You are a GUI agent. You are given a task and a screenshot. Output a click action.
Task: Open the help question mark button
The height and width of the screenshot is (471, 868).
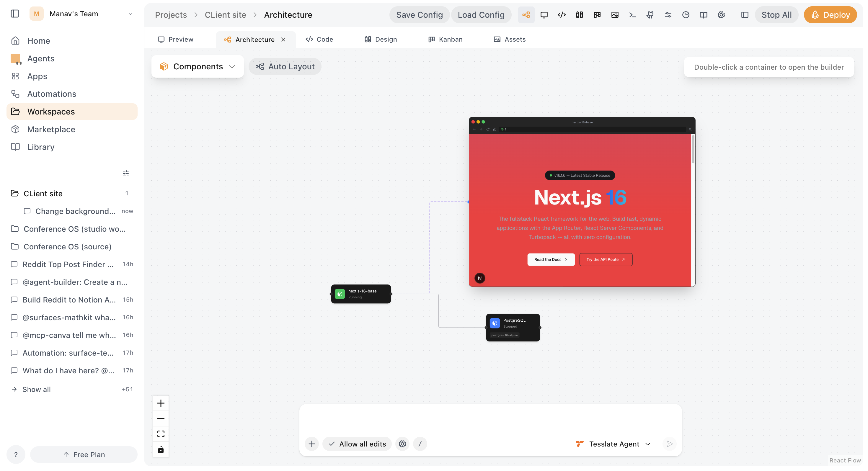(16, 454)
